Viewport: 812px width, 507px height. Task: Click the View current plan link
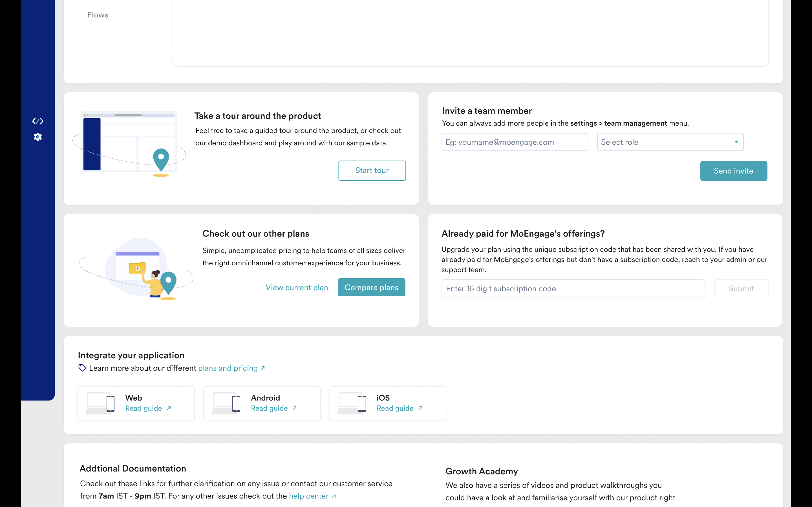[x=297, y=287]
